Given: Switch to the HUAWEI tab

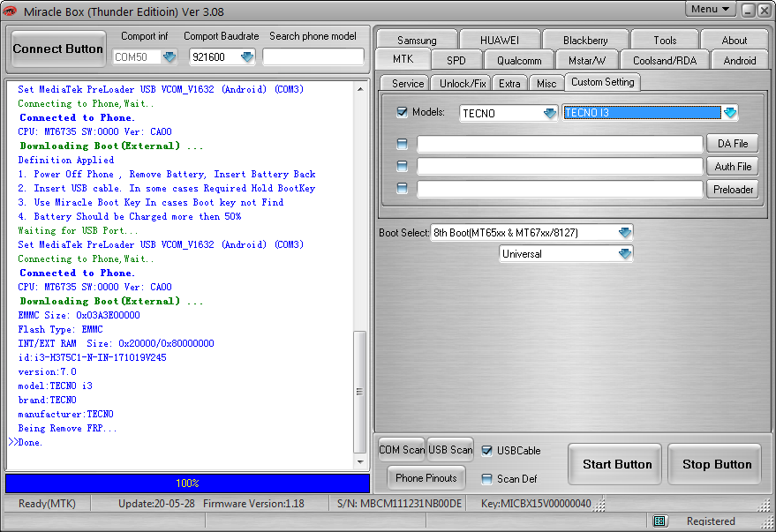Looking at the screenshot, I should tap(500, 40).
